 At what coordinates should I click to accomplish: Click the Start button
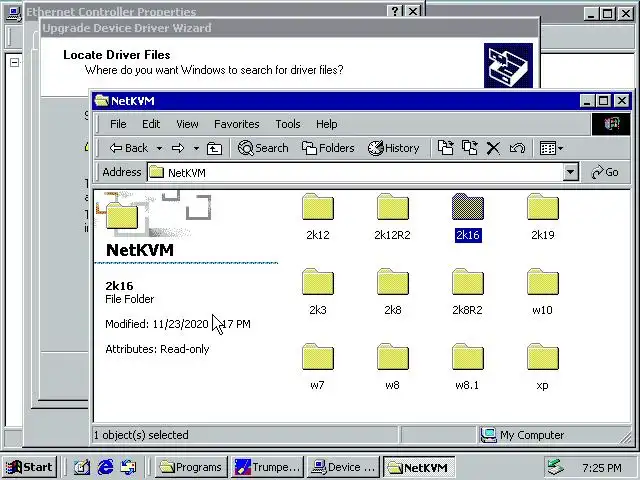(x=29, y=467)
